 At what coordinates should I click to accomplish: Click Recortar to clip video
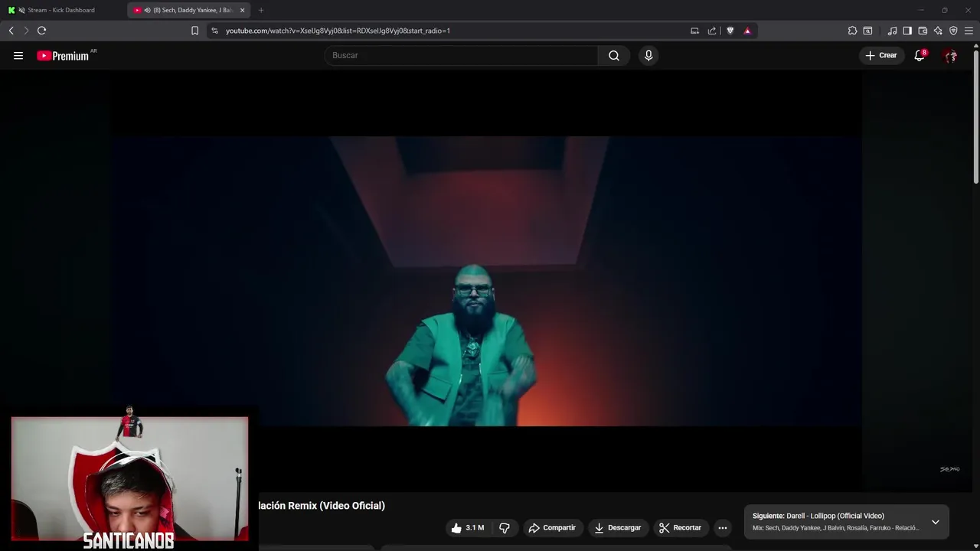coord(680,528)
